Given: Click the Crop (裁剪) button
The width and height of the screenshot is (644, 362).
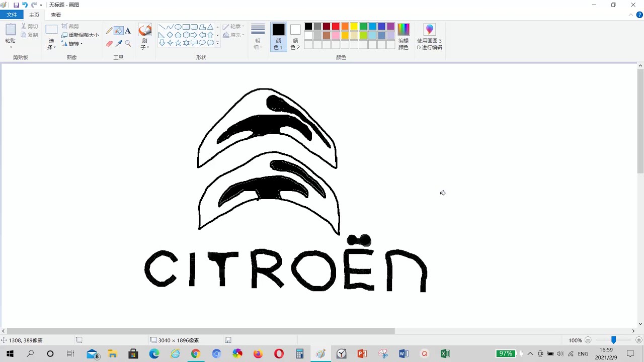Looking at the screenshot, I should coord(71,27).
